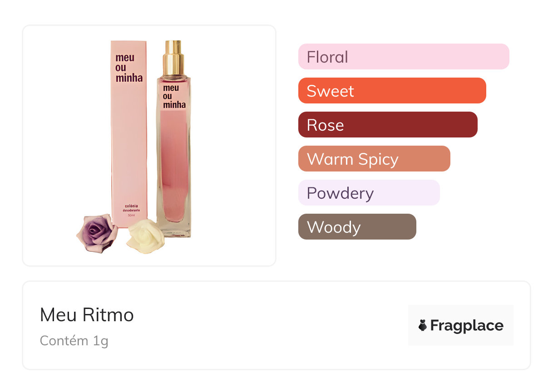553x392 pixels.
Task: Click the "meu ou minha" label on the bottle
Action: pyautogui.click(x=174, y=96)
